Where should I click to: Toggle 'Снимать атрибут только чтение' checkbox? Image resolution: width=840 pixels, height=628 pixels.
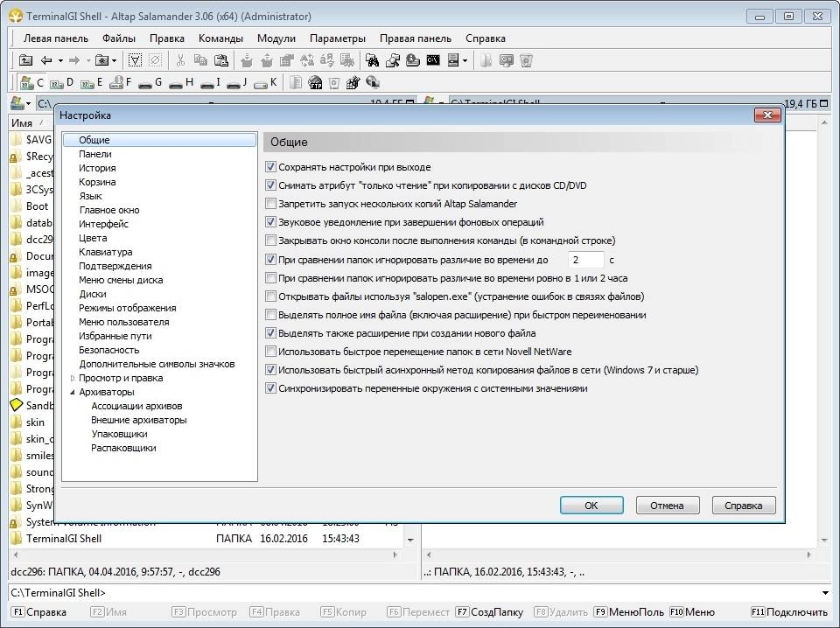coord(270,185)
